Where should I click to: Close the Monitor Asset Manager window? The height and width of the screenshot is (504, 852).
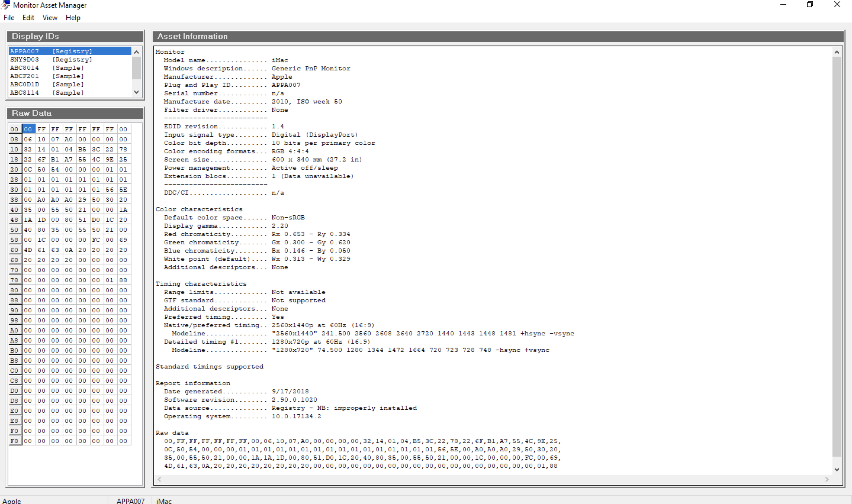(x=837, y=5)
